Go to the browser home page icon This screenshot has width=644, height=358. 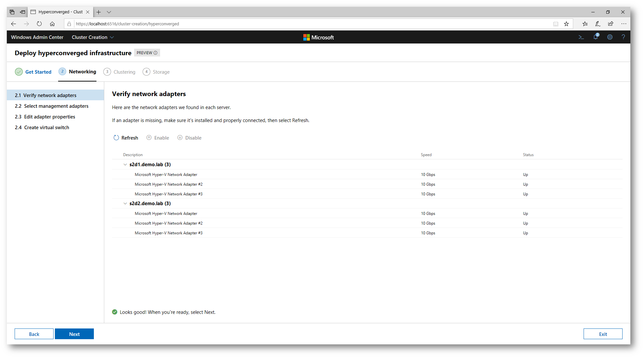point(52,24)
